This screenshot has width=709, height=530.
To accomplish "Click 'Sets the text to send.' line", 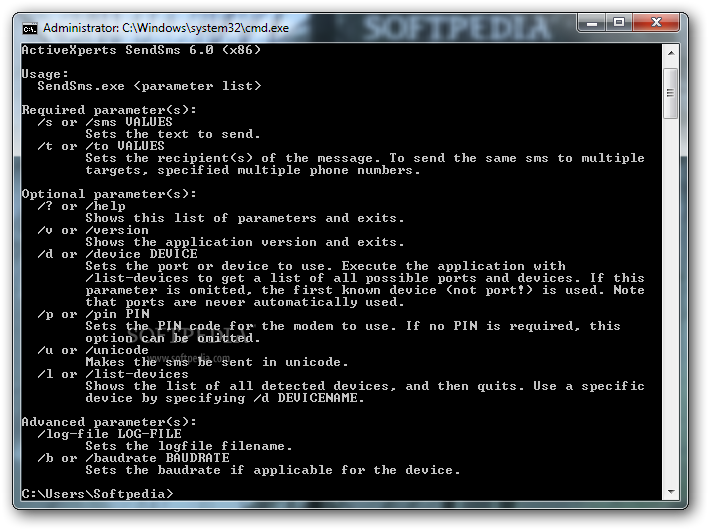I will [x=173, y=134].
